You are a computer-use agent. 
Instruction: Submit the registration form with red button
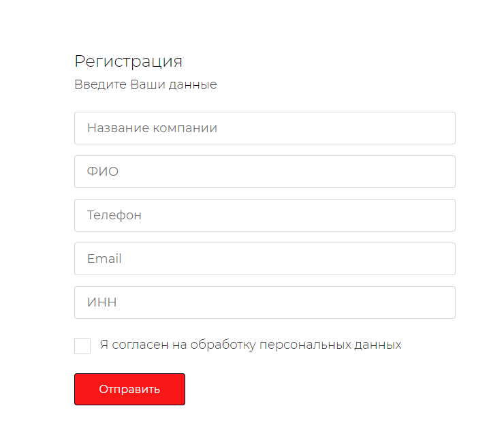129,389
